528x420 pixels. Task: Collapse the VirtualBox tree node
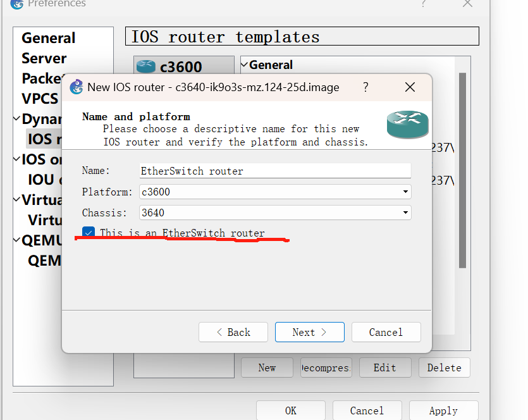point(17,199)
